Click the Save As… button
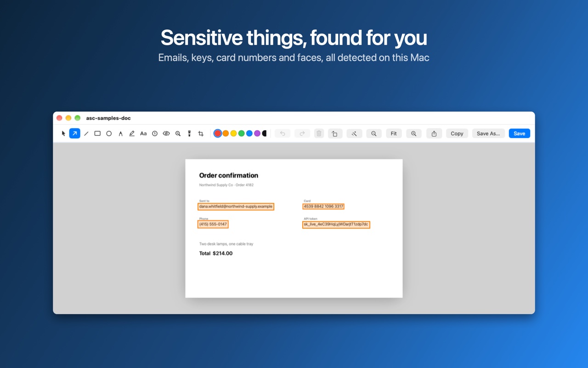This screenshot has height=368, width=588. pyautogui.click(x=488, y=133)
